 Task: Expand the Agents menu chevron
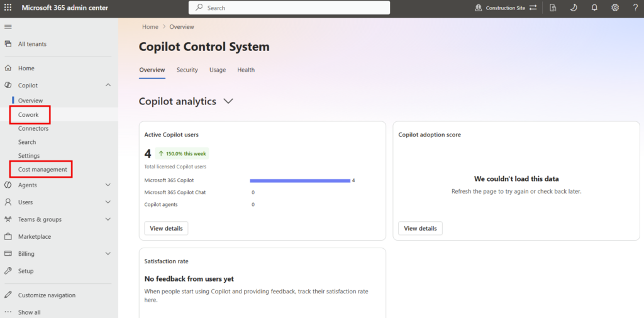108,185
